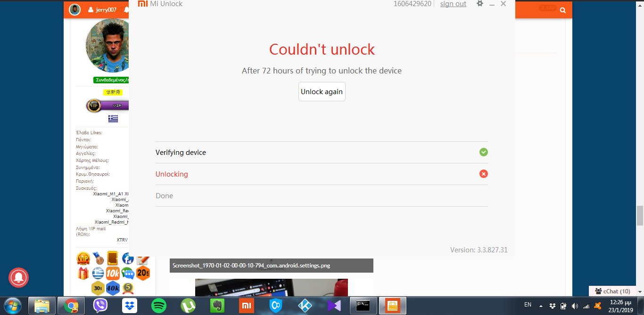Open File Explorer from the taskbar
The width and height of the screenshot is (644, 315).
[42, 306]
